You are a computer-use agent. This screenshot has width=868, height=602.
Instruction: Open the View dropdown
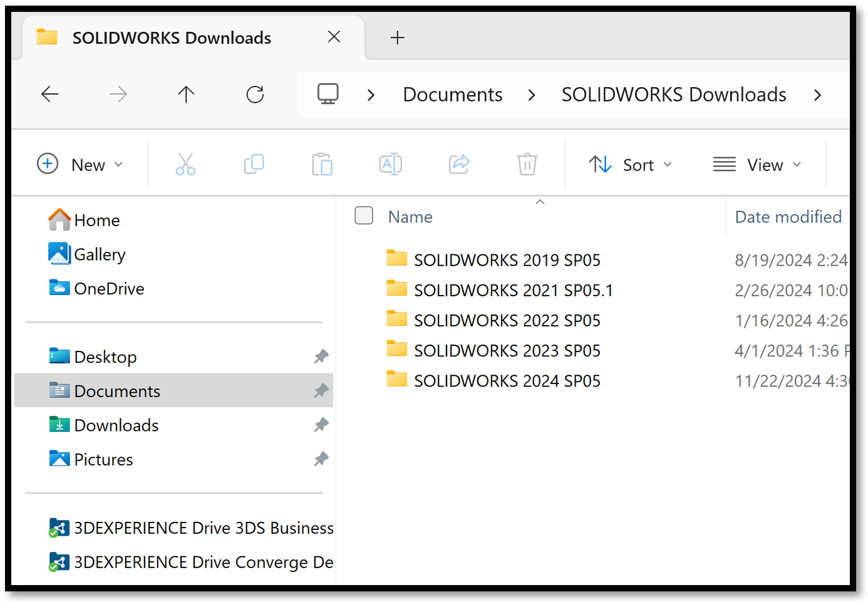point(758,164)
